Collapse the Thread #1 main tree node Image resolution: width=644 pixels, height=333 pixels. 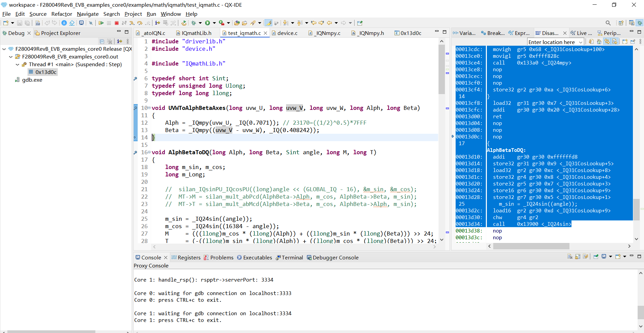(x=17, y=65)
